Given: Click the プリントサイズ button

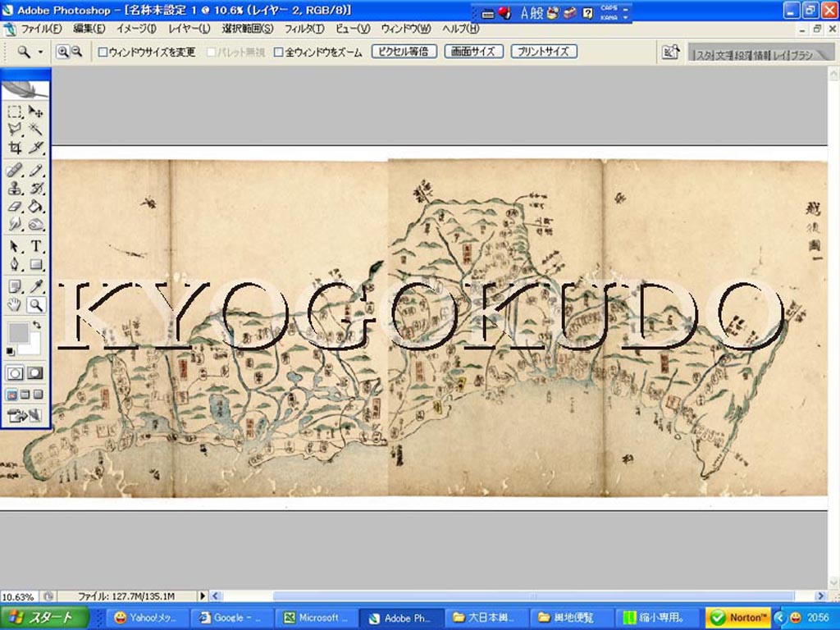Looking at the screenshot, I should [x=544, y=52].
